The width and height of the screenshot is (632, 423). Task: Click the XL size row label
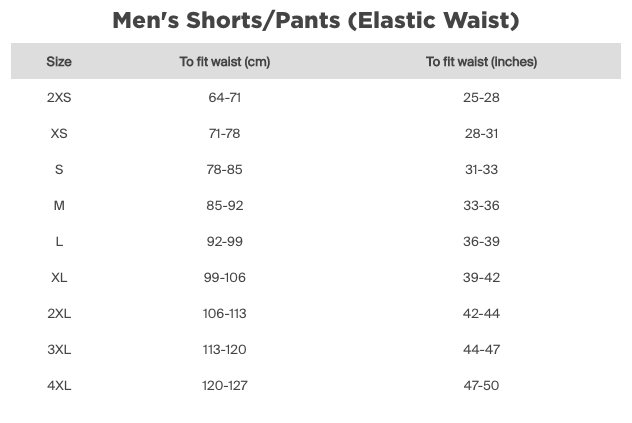coord(59,278)
